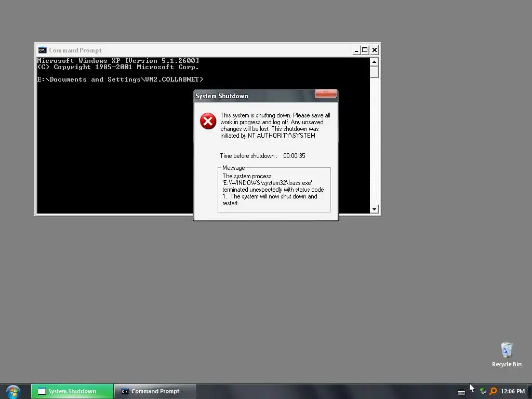This screenshot has width=532, height=399.
Task: Click the orange magnifier tray icon
Action: click(x=494, y=391)
